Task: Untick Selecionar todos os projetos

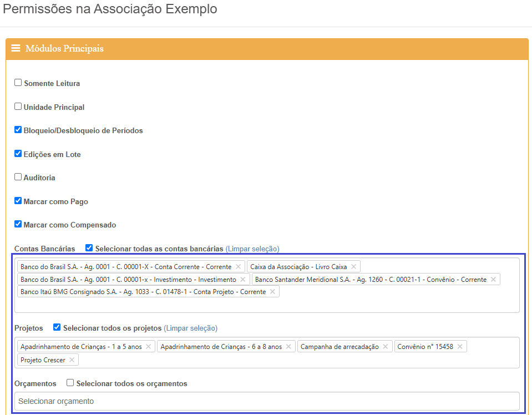Action: click(x=57, y=327)
